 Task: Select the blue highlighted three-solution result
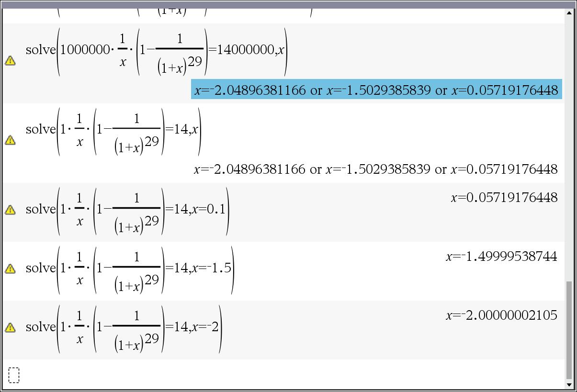click(376, 90)
